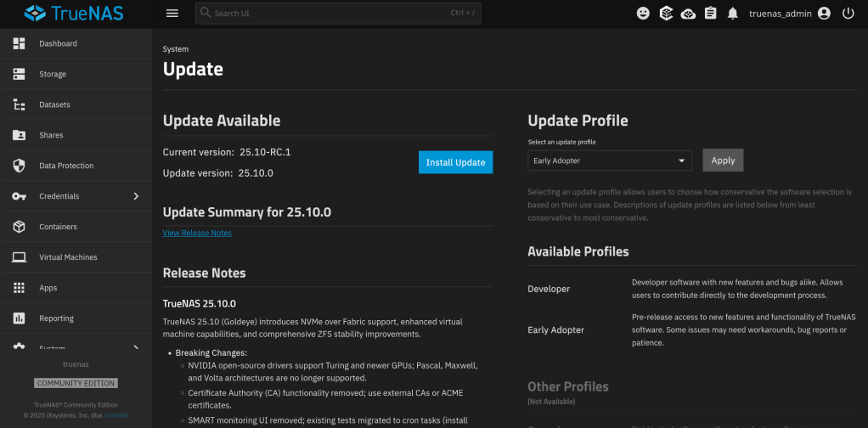Open the Jobs clipboard icon

click(710, 14)
